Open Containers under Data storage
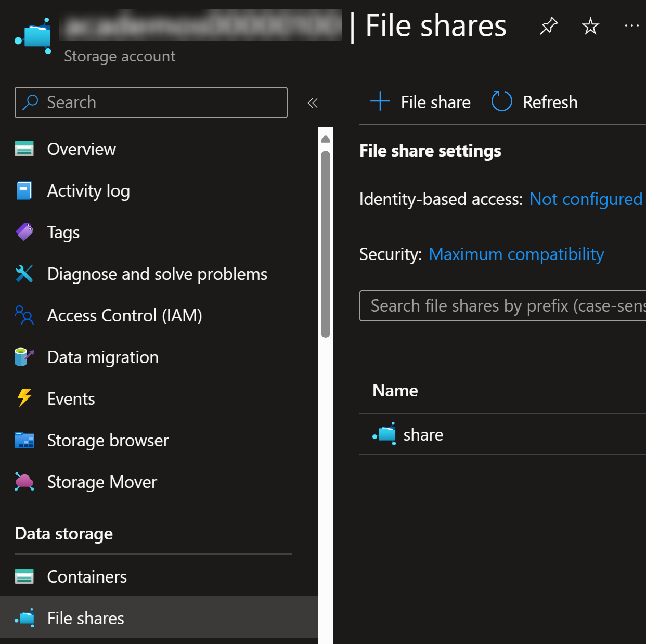This screenshot has width=646, height=644. coord(87,577)
